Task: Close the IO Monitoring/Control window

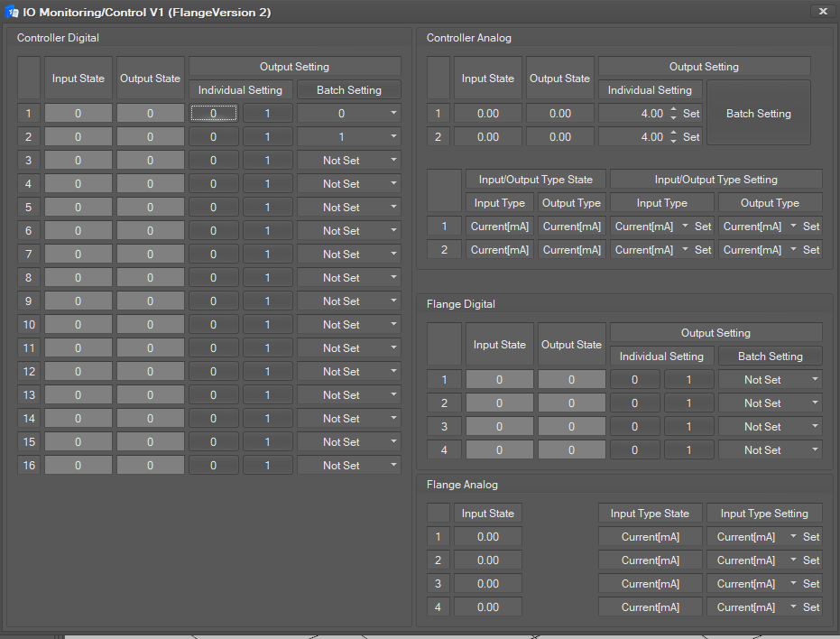Action: [x=822, y=11]
